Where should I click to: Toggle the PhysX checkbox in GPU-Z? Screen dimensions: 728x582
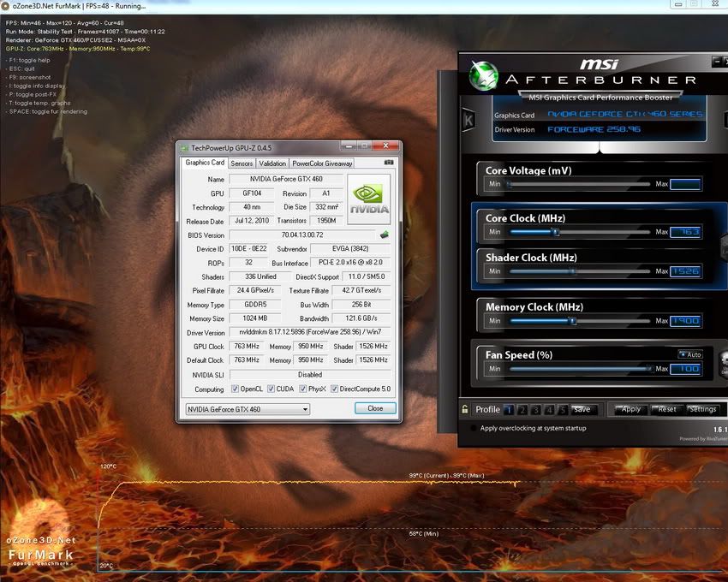tap(303, 389)
